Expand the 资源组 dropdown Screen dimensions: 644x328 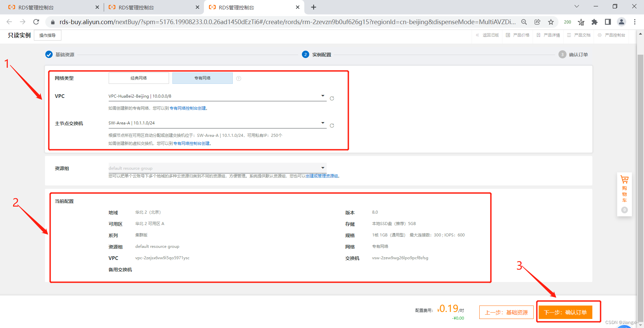217,168
